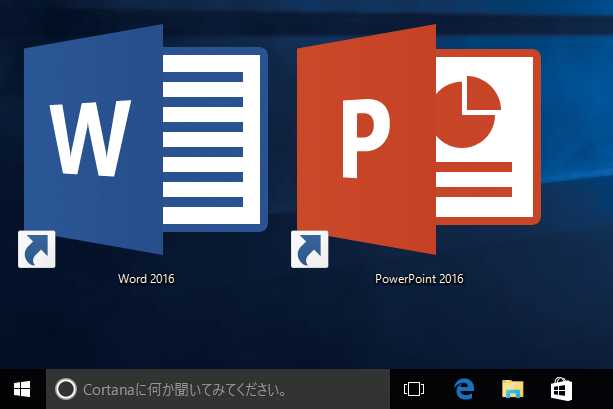Open Task View from the taskbar
613x409 pixels.
coord(414,389)
